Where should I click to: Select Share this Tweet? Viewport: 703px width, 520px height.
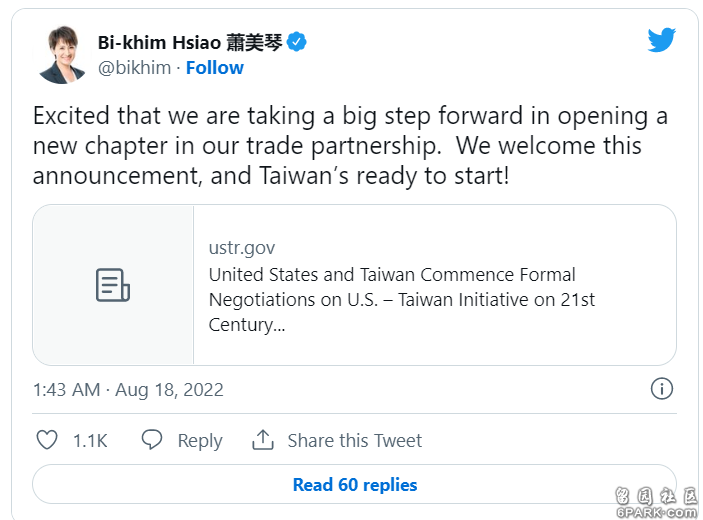355,441
